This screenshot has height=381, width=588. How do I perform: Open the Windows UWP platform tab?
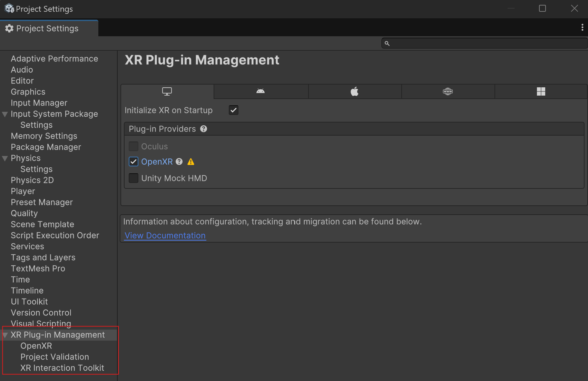click(x=541, y=91)
